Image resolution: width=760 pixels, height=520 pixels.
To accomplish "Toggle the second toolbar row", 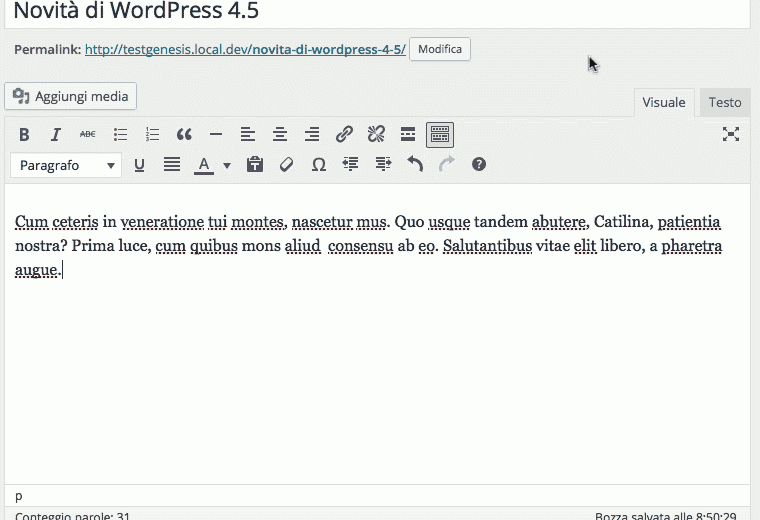I will [440, 134].
